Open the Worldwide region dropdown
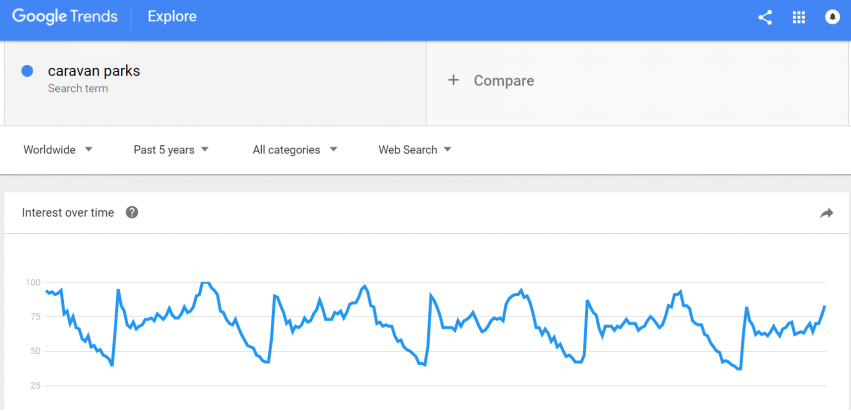The image size is (851, 411). tap(58, 150)
